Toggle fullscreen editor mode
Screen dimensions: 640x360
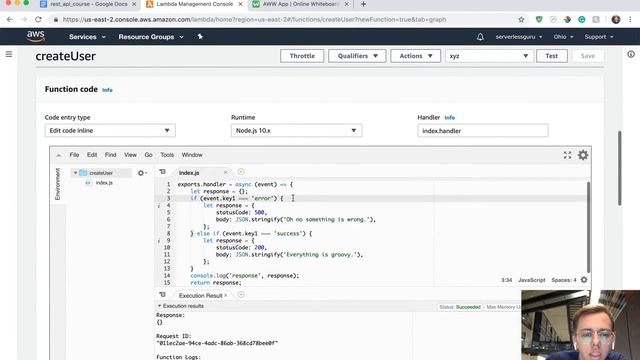tap(567, 155)
